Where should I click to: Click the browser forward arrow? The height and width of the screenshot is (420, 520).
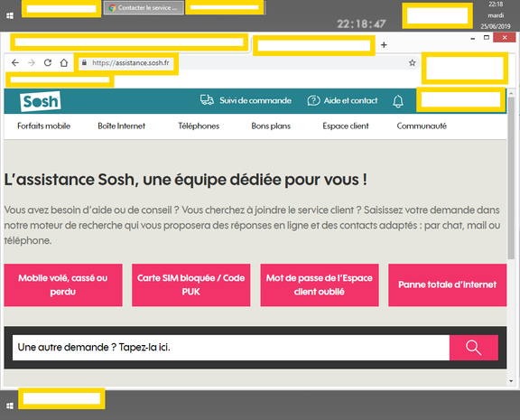tap(32, 62)
